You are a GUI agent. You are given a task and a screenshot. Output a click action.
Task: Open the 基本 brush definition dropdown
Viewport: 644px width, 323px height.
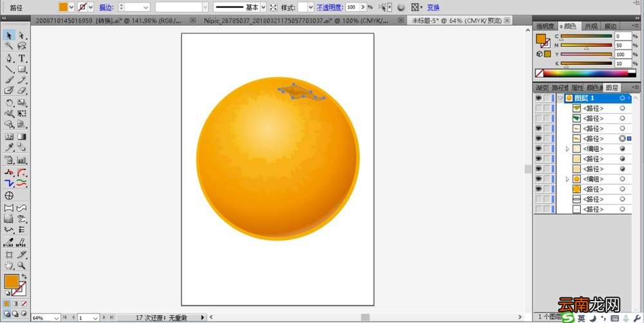[263, 7]
